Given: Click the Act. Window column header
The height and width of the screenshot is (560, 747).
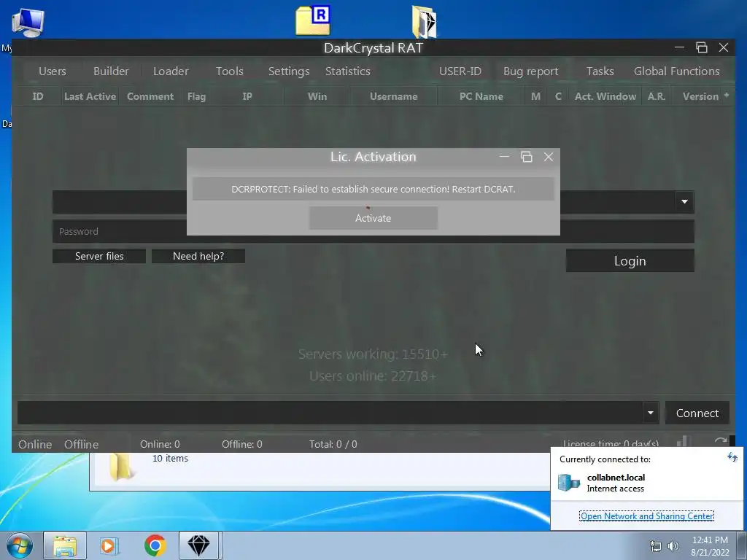Looking at the screenshot, I should (x=605, y=97).
